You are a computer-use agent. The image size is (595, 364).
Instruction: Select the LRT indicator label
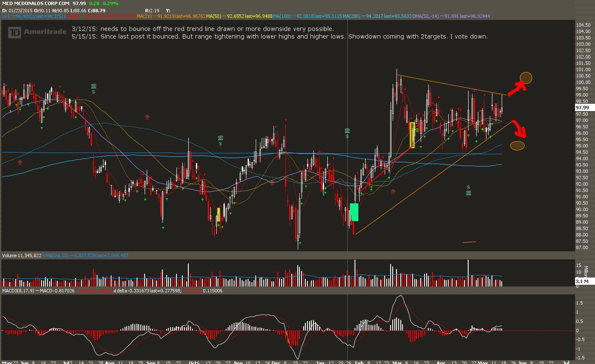6,16
